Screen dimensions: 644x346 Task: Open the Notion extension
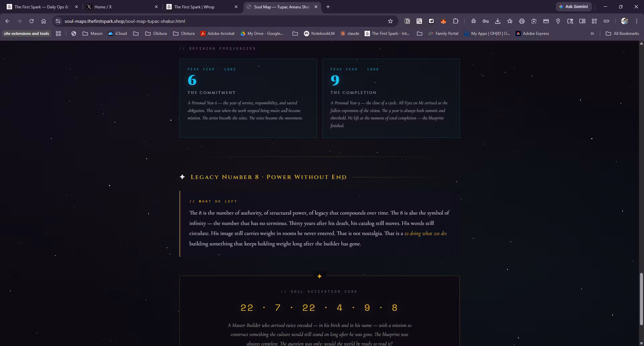coord(407,21)
